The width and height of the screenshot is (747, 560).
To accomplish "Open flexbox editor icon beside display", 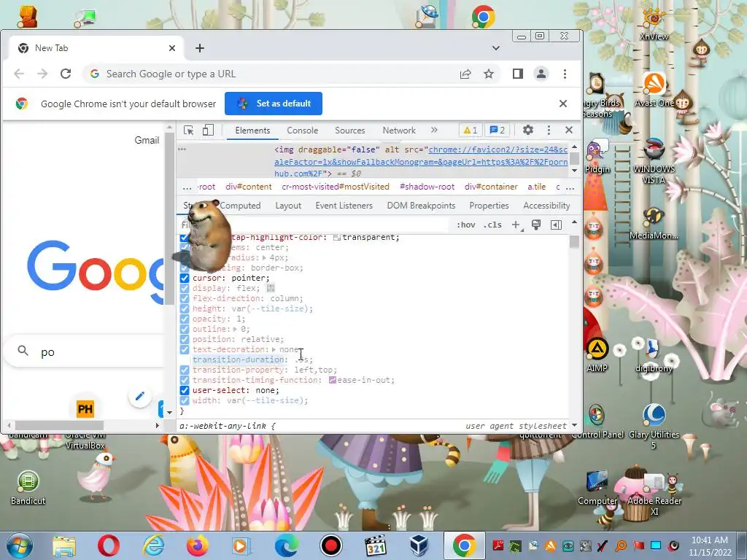I will (271, 288).
